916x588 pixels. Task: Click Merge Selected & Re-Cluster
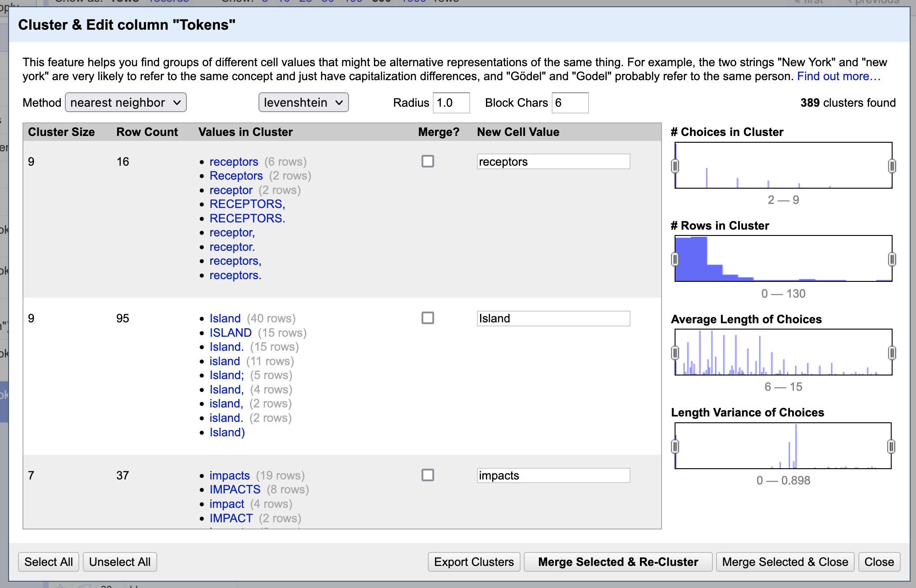pyautogui.click(x=618, y=562)
